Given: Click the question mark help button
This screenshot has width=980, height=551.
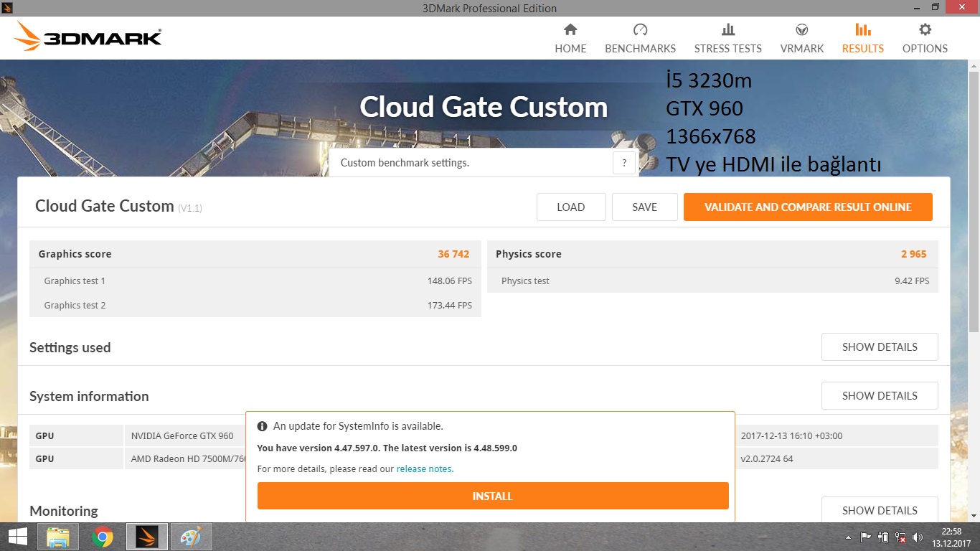Looking at the screenshot, I should 624,163.
